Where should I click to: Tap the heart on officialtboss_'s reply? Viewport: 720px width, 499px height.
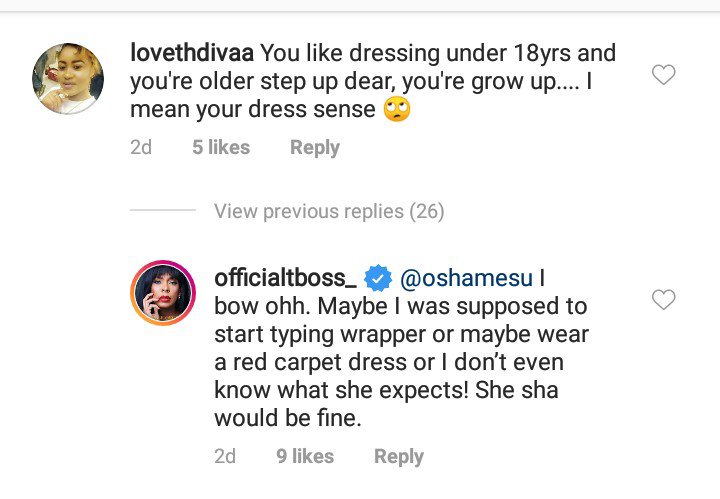664,299
